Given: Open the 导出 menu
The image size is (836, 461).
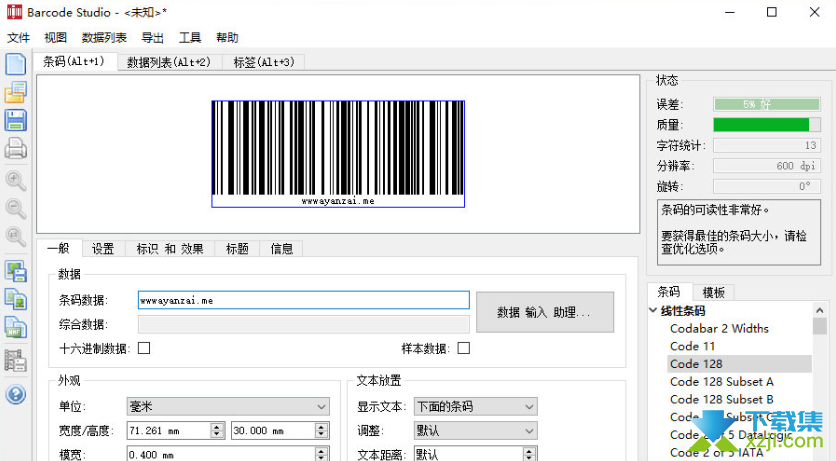Looking at the screenshot, I should 152,38.
